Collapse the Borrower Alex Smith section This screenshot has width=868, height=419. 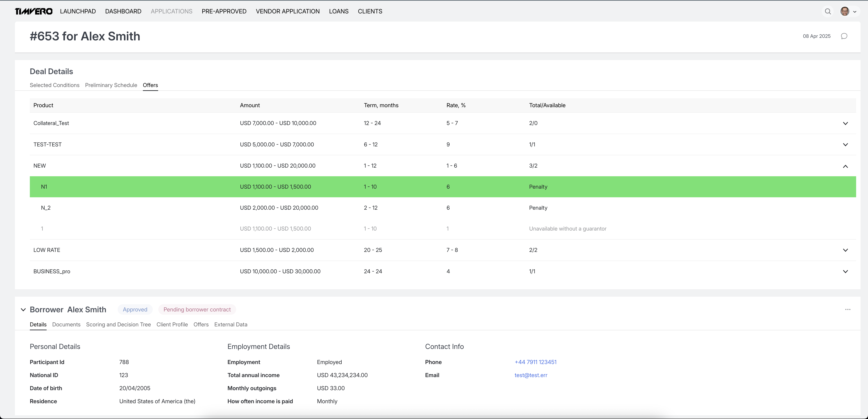click(23, 309)
